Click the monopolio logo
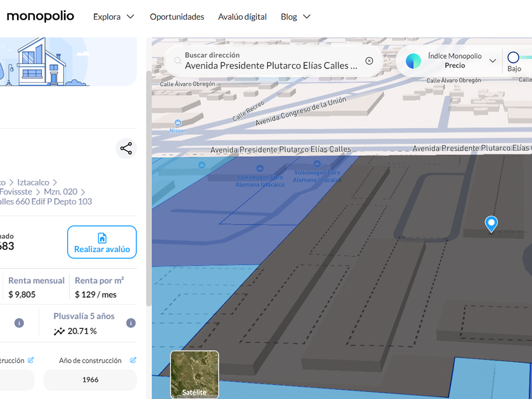The width and height of the screenshot is (532, 399). pyautogui.click(x=40, y=16)
